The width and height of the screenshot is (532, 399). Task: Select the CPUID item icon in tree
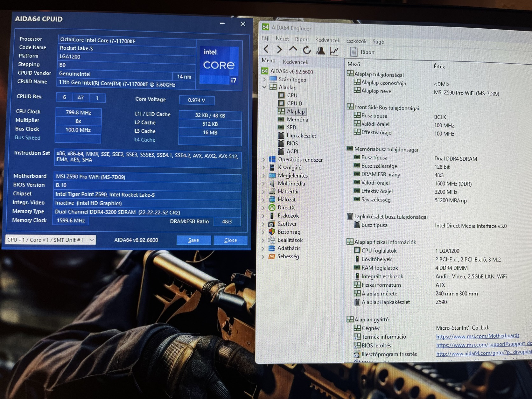tap(281, 103)
